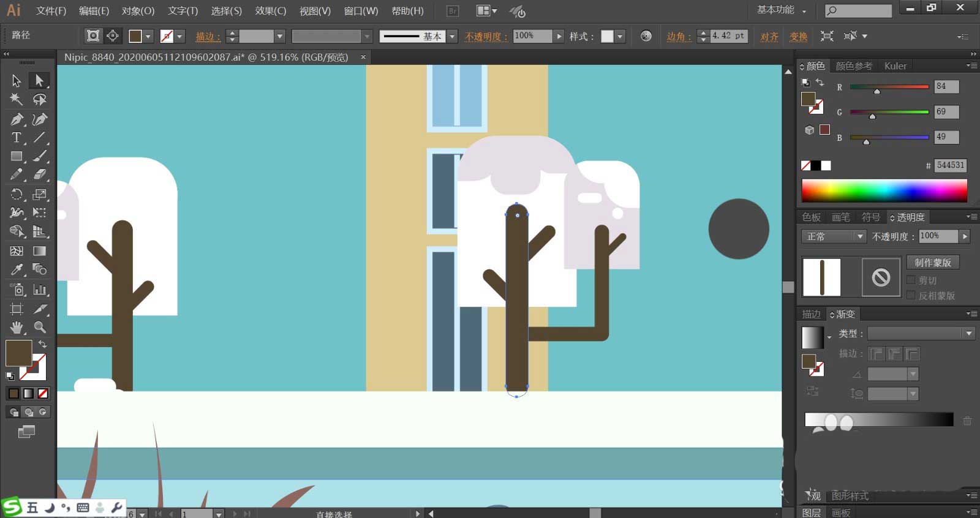The image size is (980, 518).
Task: Open the 文件(F) menu
Action: tap(51, 11)
